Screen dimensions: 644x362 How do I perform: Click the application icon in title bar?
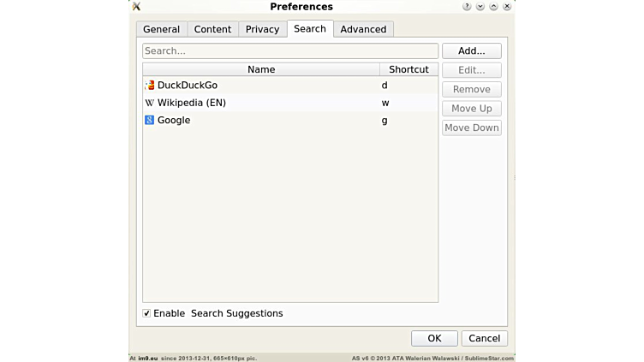click(x=136, y=7)
